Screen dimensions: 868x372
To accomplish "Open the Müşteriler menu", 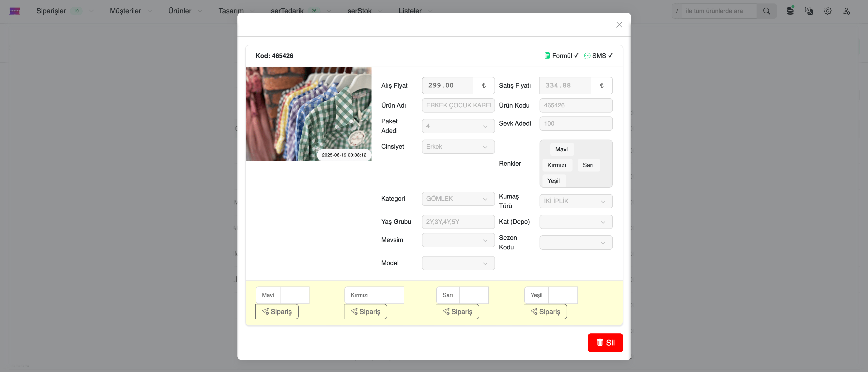I will [x=125, y=11].
